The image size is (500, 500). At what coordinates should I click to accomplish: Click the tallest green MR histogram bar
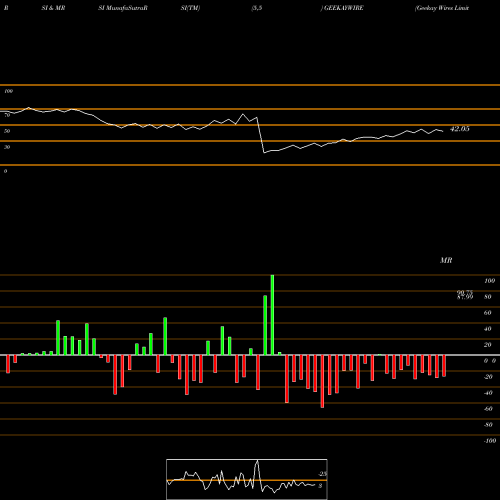(x=272, y=315)
